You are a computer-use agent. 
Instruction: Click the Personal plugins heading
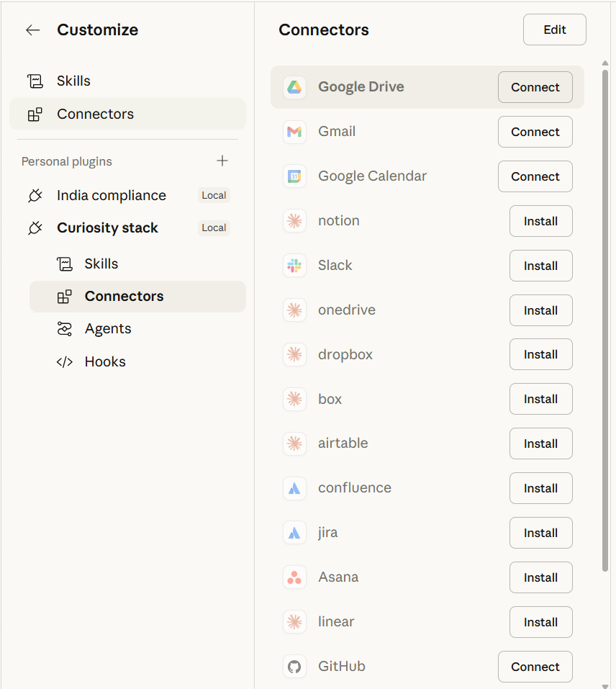pyautogui.click(x=67, y=162)
